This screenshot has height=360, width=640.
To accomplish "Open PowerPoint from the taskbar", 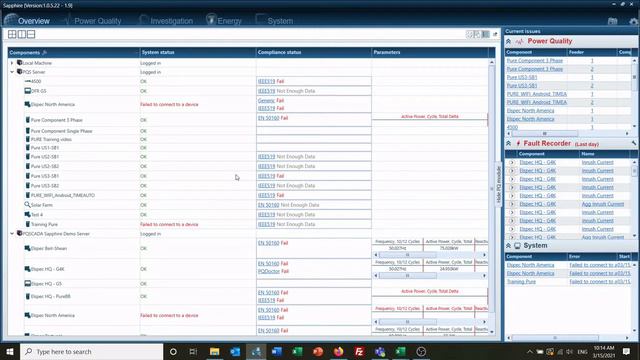I will click(x=318, y=351).
